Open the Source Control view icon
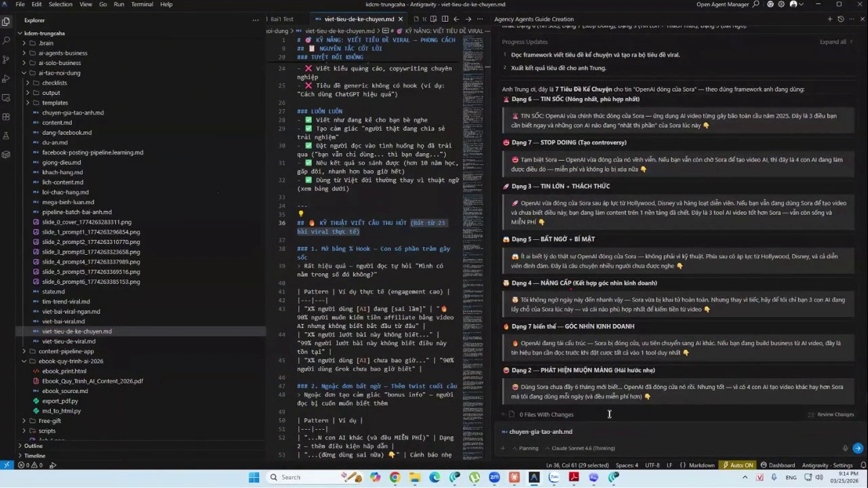The height and width of the screenshot is (488, 868). [x=6, y=59]
